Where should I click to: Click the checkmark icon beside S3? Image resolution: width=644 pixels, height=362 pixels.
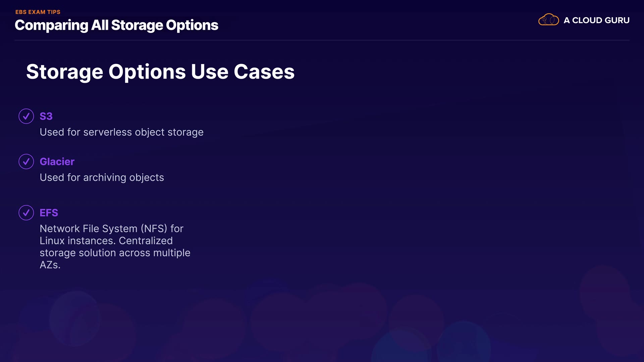click(26, 116)
